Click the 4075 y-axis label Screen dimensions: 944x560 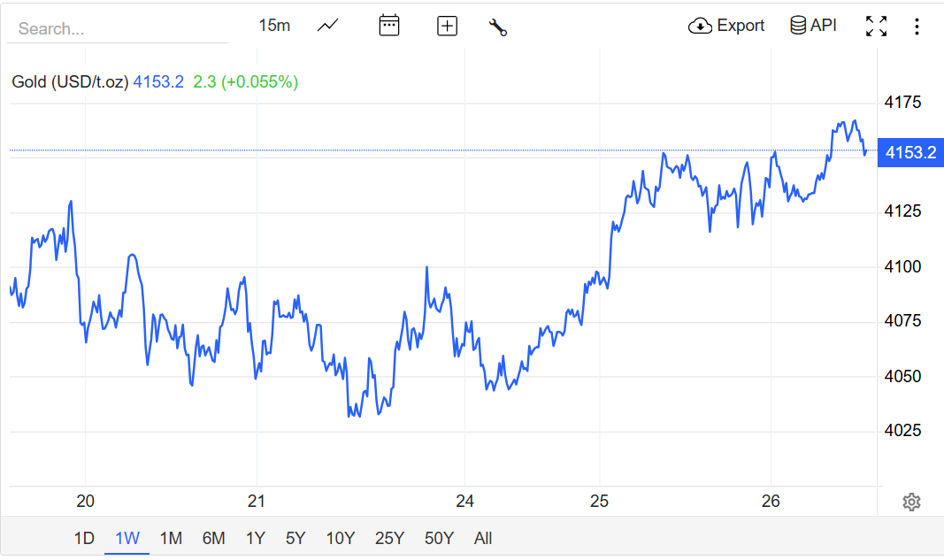902,320
